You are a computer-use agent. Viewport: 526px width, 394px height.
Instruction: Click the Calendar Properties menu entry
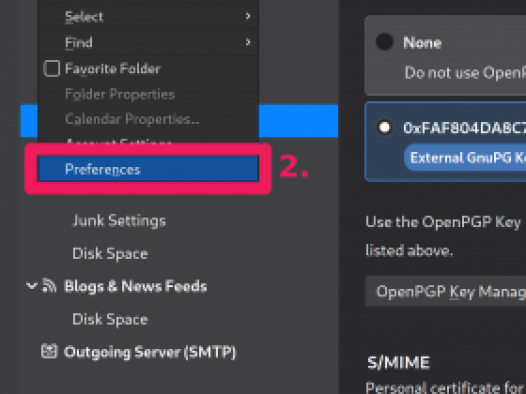(132, 119)
